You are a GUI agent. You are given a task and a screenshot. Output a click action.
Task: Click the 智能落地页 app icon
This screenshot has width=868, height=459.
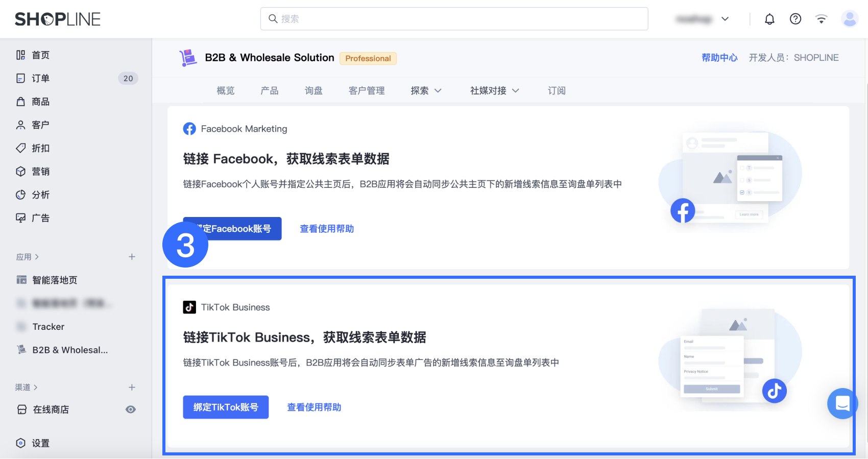coord(21,280)
